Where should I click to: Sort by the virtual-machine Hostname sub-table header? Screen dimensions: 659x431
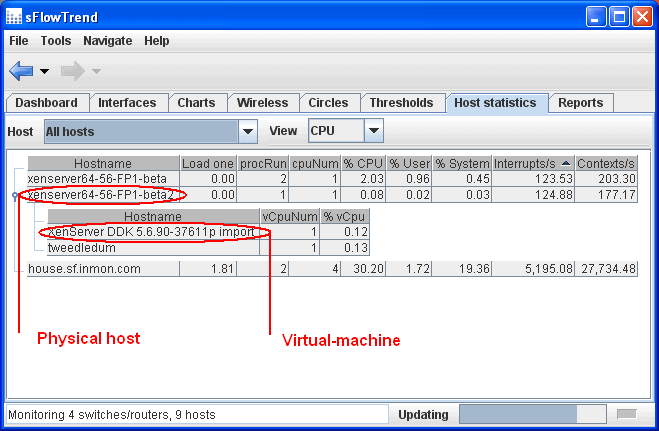click(153, 216)
